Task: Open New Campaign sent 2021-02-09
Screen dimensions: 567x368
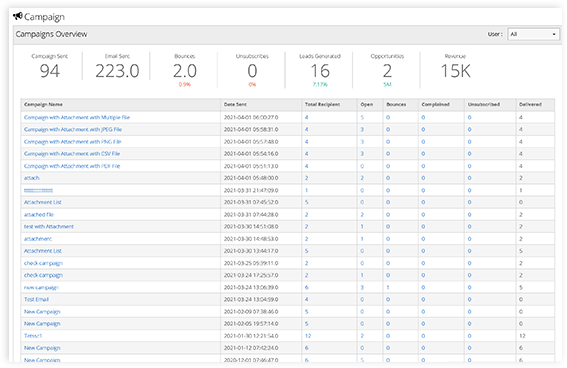Action: point(42,312)
